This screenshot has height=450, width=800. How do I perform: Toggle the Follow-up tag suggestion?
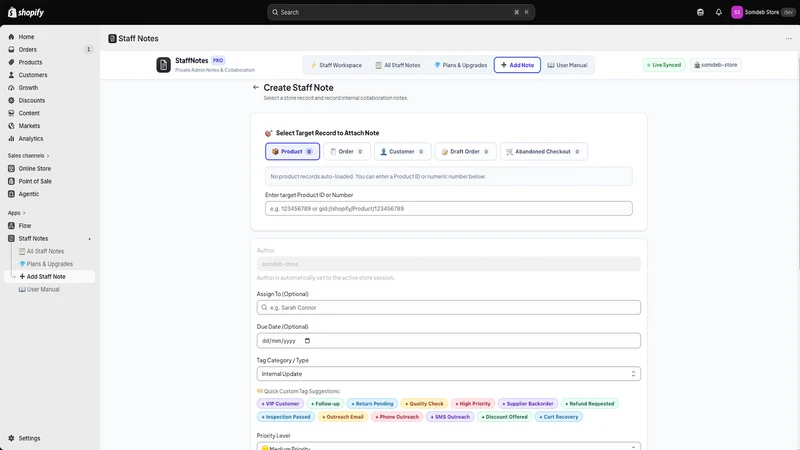(325, 404)
